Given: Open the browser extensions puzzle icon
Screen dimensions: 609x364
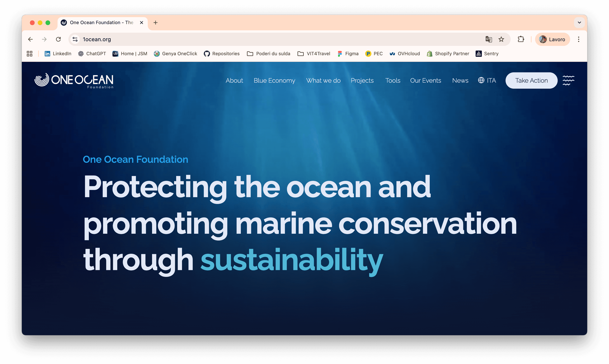Looking at the screenshot, I should click(x=521, y=39).
